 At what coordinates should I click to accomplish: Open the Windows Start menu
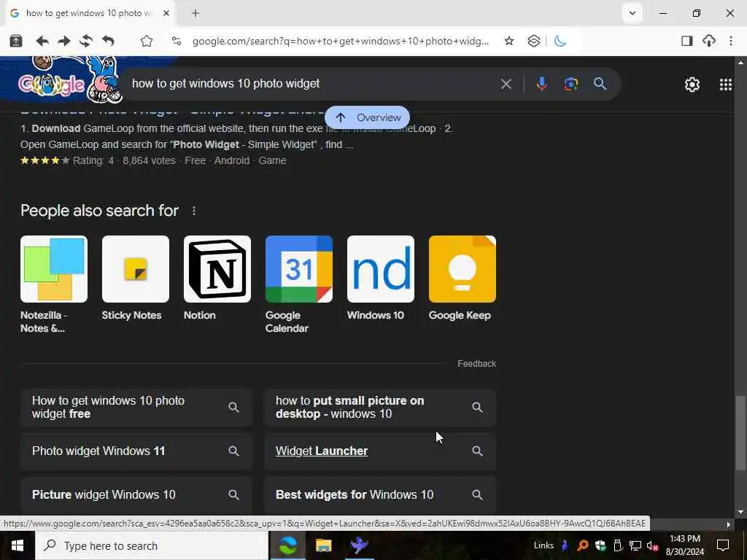point(18,545)
